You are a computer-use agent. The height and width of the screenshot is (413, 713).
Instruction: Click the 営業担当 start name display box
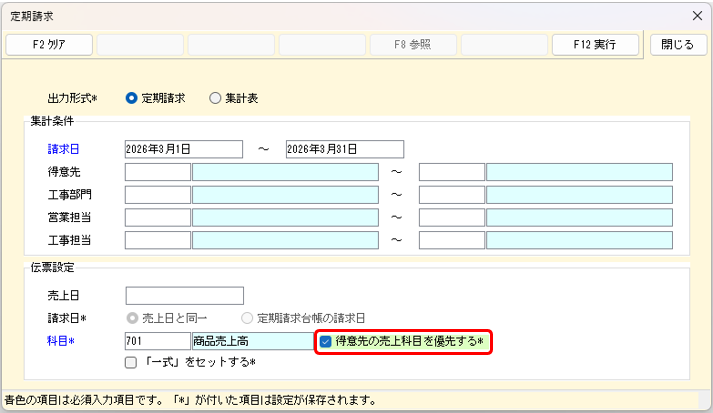tap(286, 217)
